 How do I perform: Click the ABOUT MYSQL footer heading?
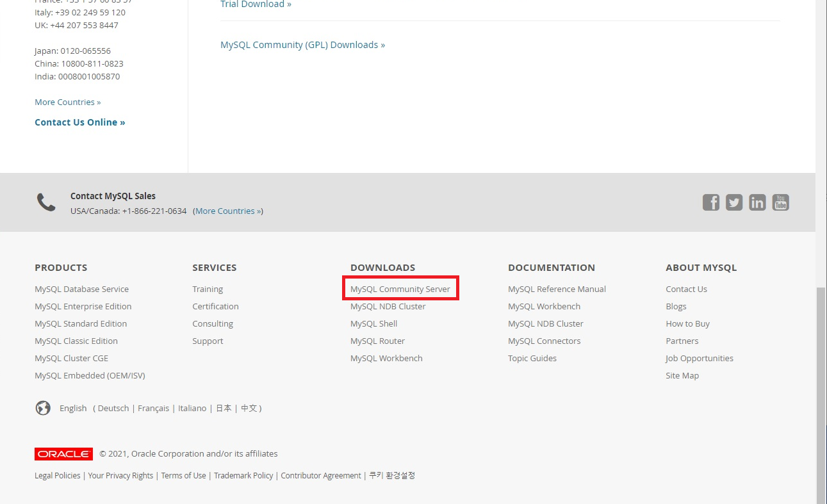tap(701, 268)
